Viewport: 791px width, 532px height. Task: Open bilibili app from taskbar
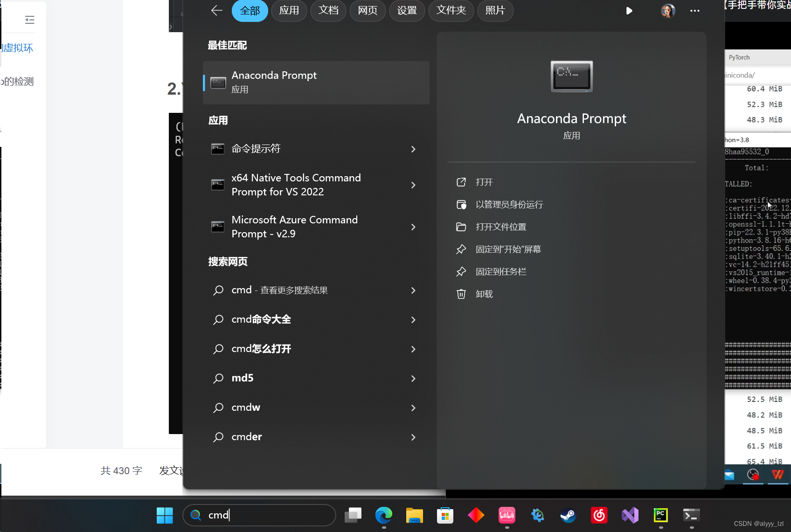pos(507,515)
